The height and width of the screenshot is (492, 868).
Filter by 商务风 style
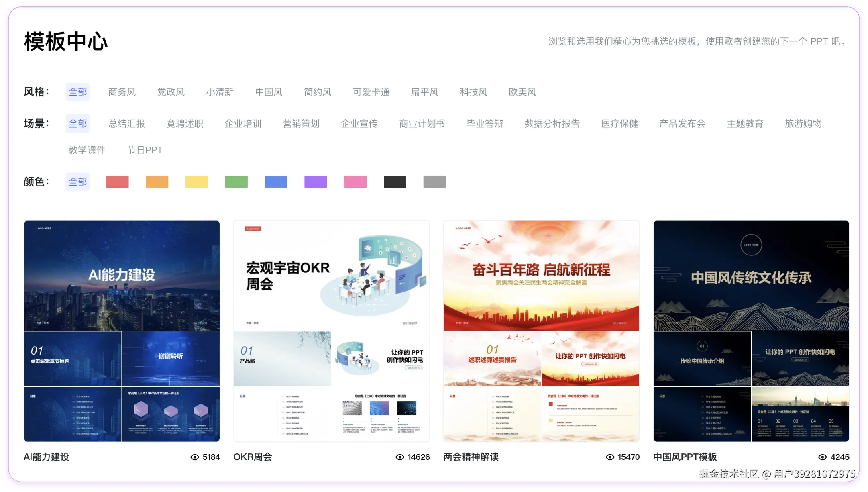[122, 92]
